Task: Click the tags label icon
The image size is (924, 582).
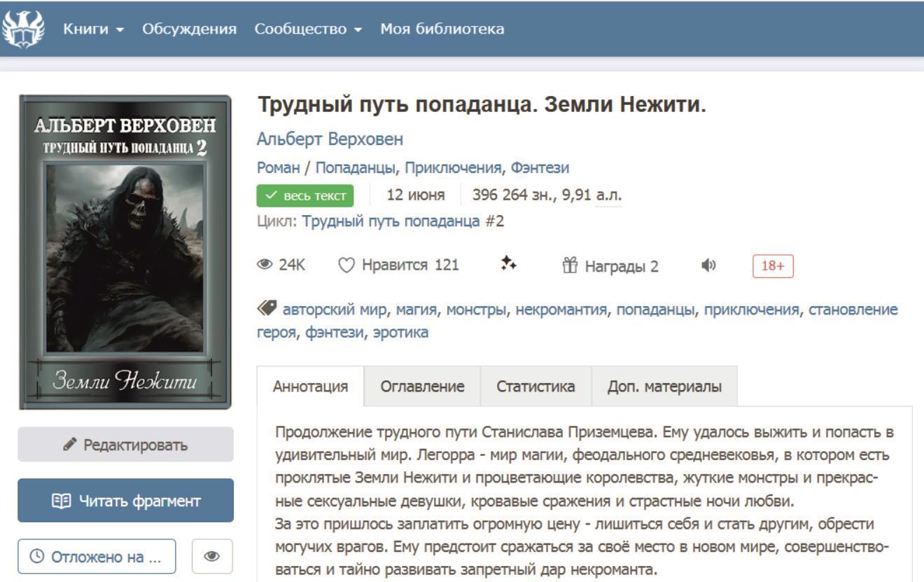Action: (x=267, y=309)
